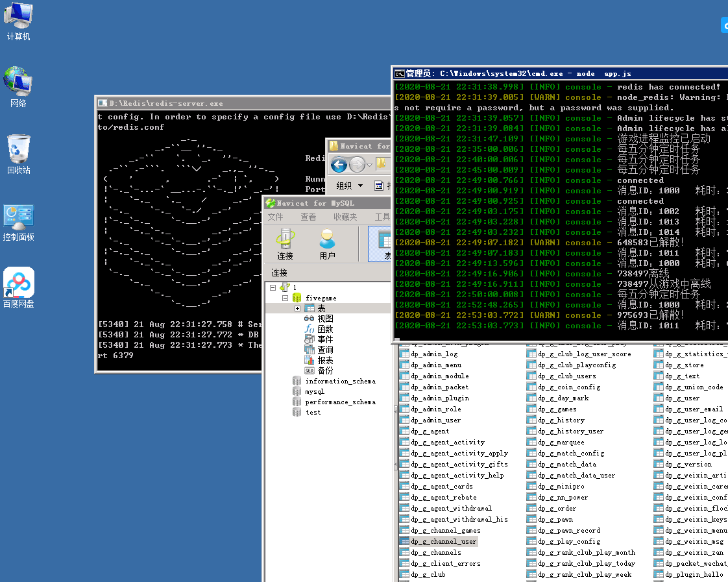Select the information_schema database
This screenshot has width=728, height=582.
click(x=340, y=381)
